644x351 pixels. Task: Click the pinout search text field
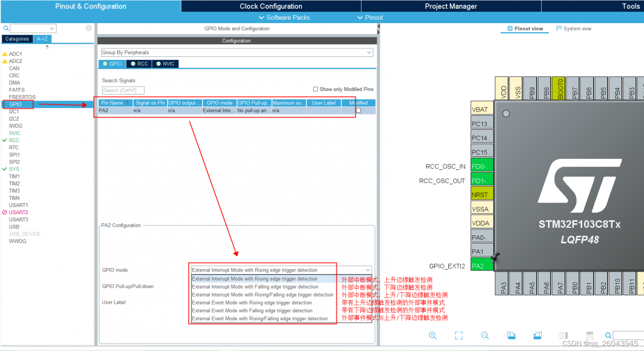click(x=628, y=335)
